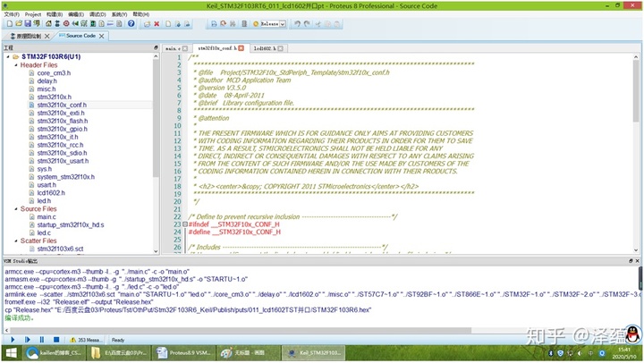Close the Source Code tab
This screenshot has width=644, height=363.
(x=101, y=36)
